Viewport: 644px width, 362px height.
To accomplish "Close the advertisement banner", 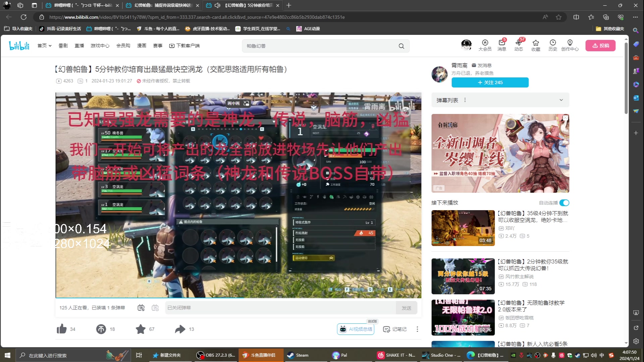I will coord(566,118).
